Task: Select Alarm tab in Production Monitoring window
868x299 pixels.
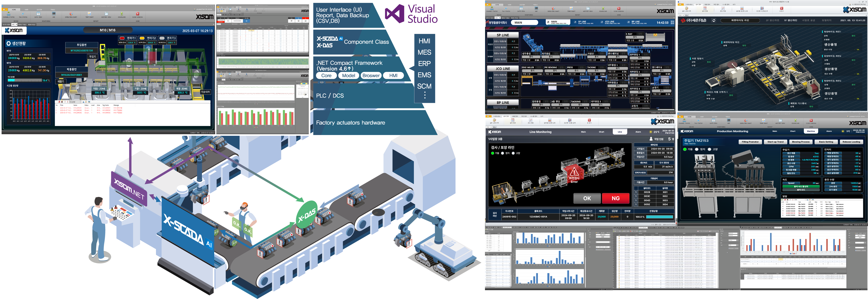Action: [829, 131]
